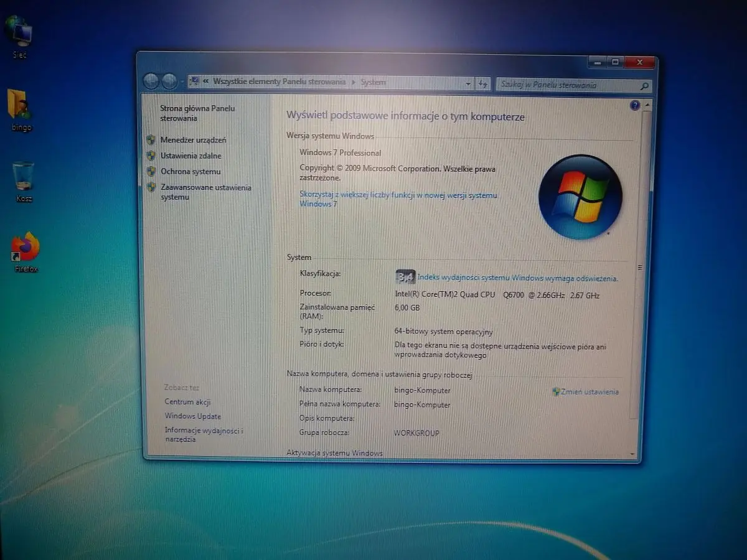Expand breadcrumb arrow after Wszystkie elementy Panelu sterowania
747x560 pixels.
[x=354, y=82]
